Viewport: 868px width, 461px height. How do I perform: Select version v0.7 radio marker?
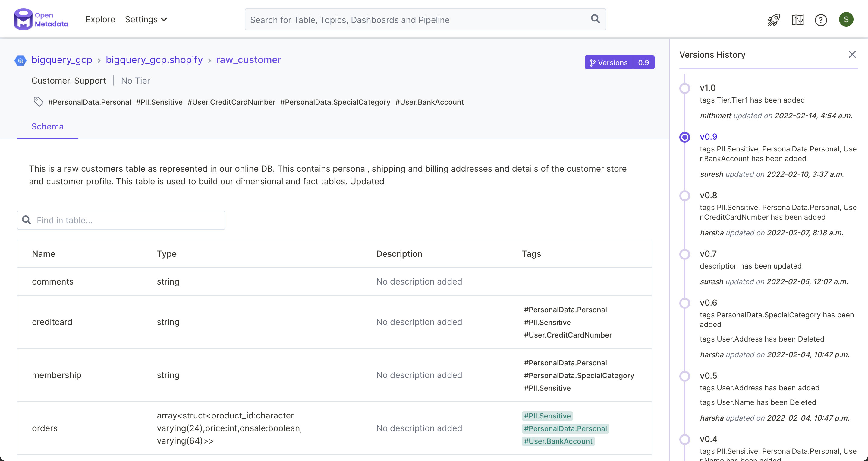click(684, 254)
